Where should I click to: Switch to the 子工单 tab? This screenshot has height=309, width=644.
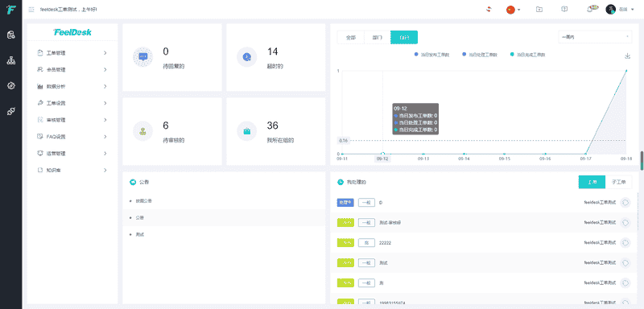point(618,182)
